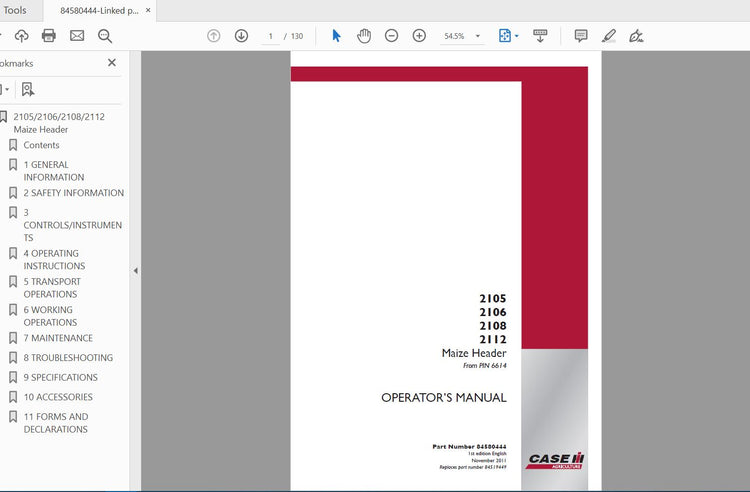Screen dimensions: 750x492
Task: Go to previous page arrow
Action: (x=214, y=36)
